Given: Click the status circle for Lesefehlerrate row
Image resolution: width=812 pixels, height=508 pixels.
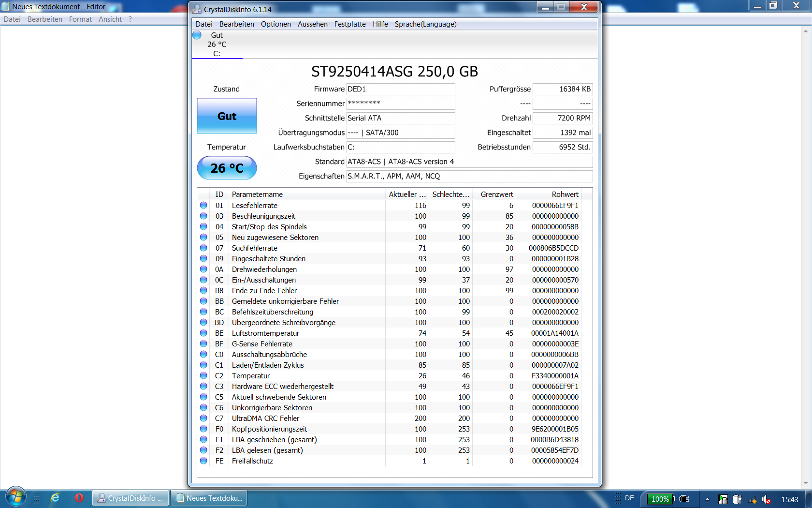Looking at the screenshot, I should tap(203, 205).
